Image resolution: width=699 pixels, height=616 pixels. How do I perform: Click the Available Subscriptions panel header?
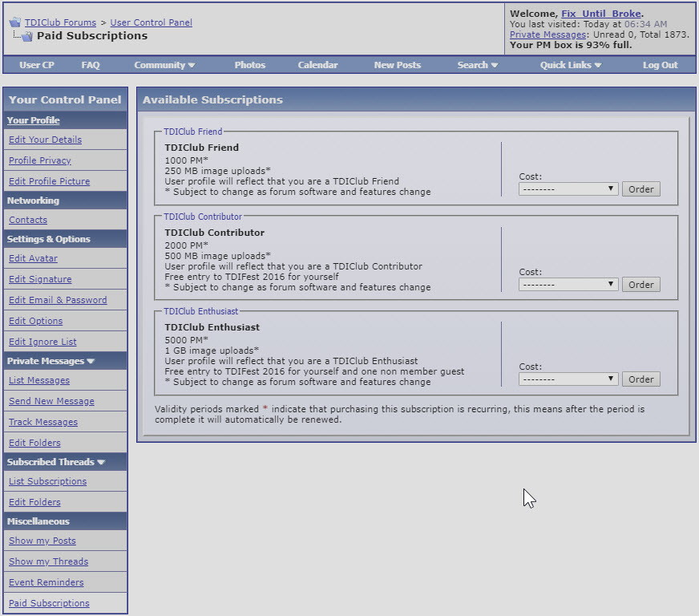416,99
